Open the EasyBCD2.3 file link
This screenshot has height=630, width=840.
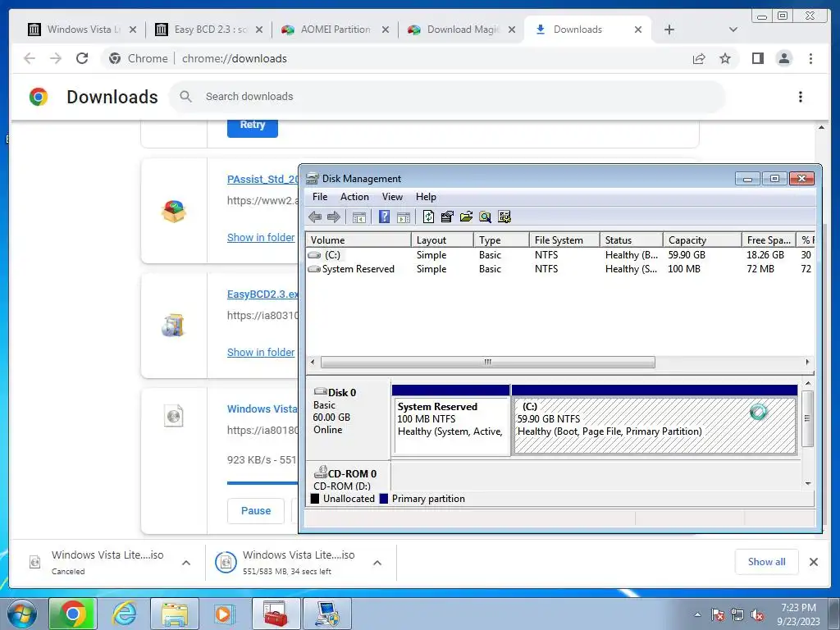tap(262, 294)
